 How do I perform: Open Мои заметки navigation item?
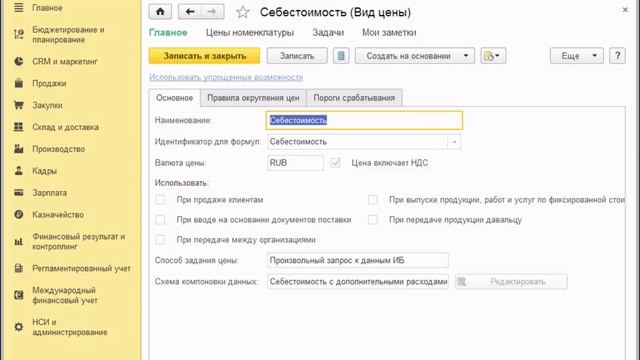tap(389, 33)
